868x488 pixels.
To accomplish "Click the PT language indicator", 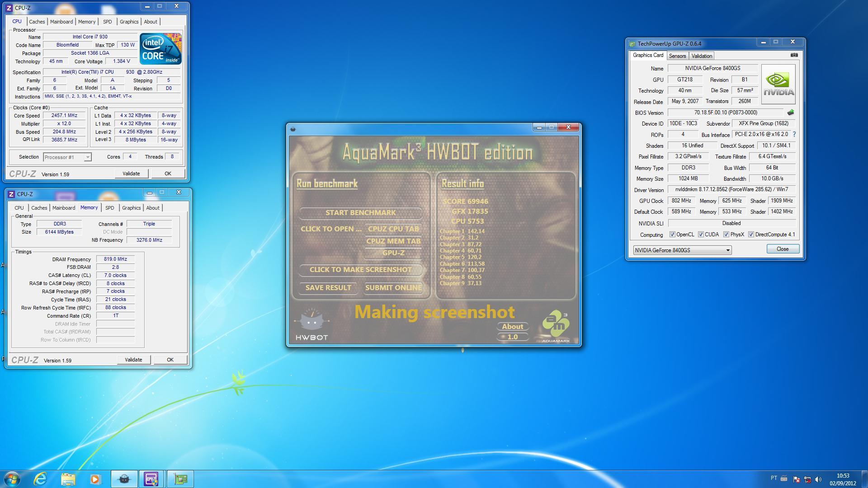I will 774,478.
